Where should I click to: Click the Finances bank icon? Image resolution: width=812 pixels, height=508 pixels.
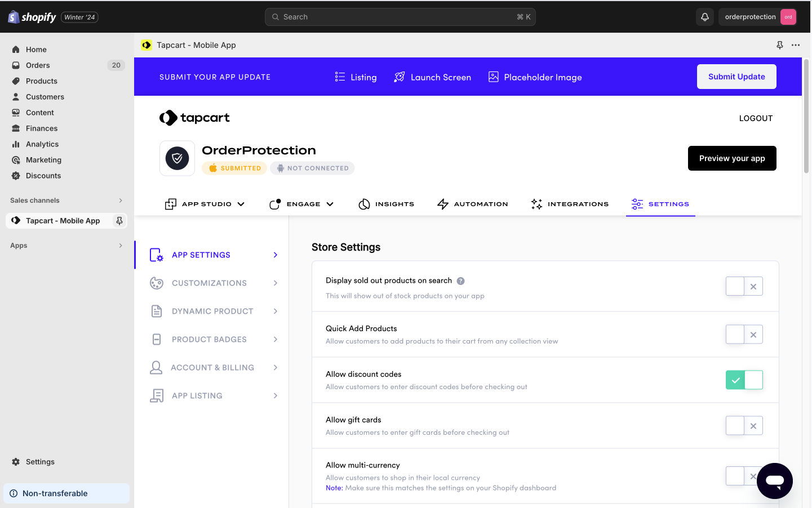16,128
